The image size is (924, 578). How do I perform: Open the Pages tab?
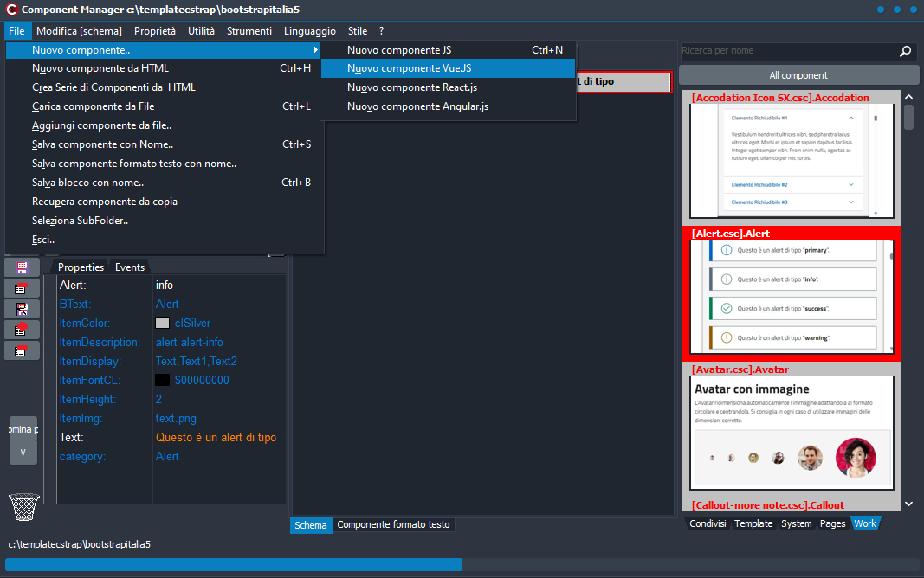pyautogui.click(x=833, y=523)
